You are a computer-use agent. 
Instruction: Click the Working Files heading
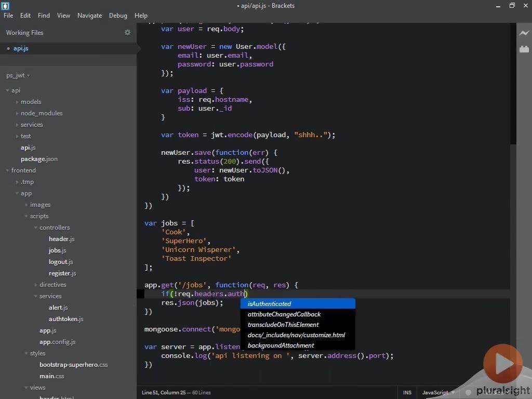point(24,33)
